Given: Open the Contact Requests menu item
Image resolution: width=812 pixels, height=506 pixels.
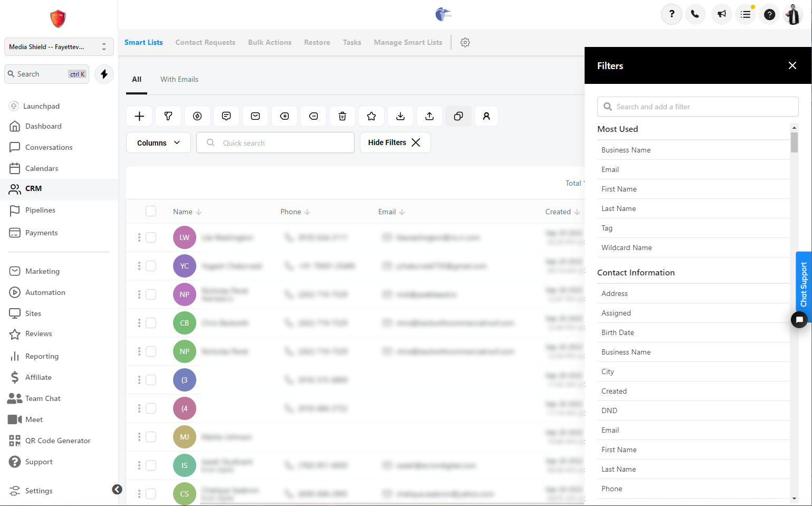Looking at the screenshot, I should pyautogui.click(x=205, y=42).
